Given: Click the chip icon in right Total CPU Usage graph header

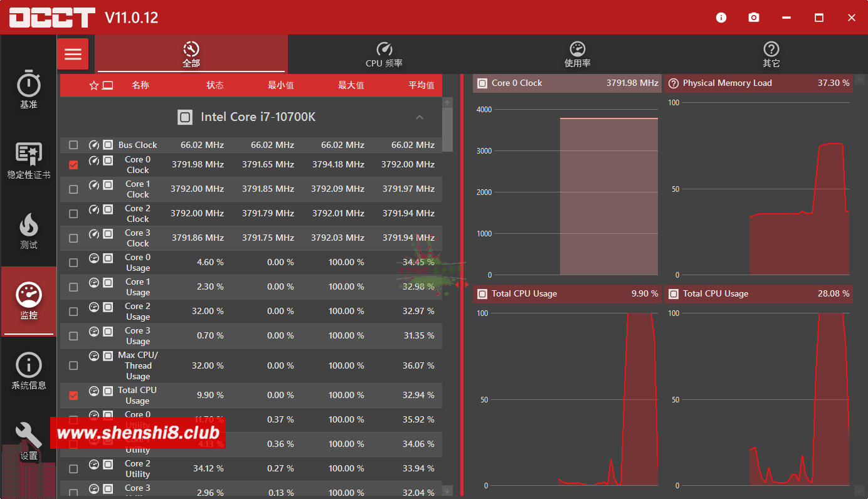Looking at the screenshot, I should [674, 293].
